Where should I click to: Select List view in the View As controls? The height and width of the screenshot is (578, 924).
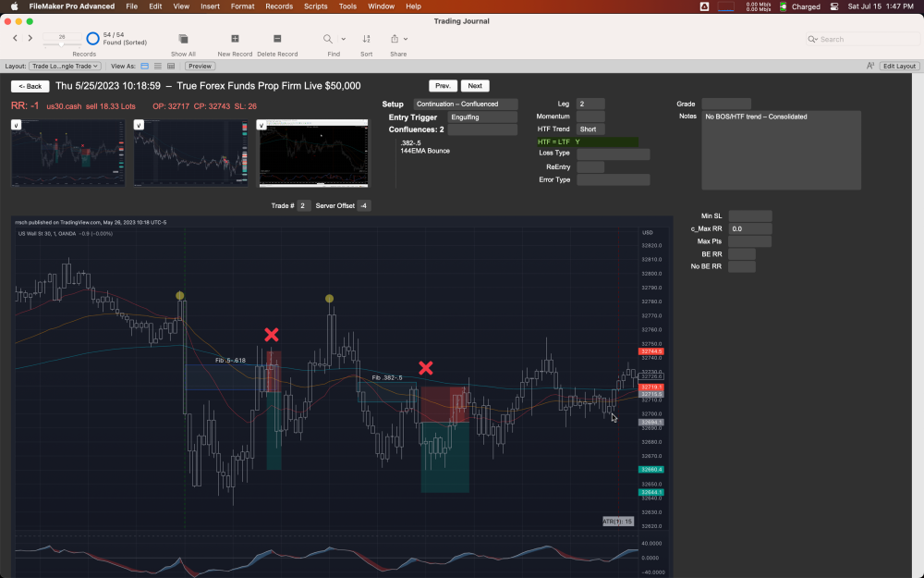pyautogui.click(x=158, y=66)
